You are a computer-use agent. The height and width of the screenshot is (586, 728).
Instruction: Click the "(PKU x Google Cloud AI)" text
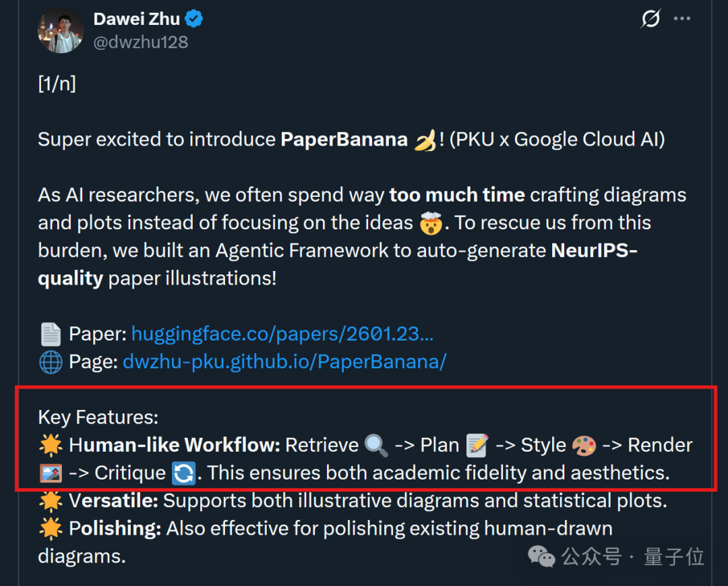coord(557,140)
